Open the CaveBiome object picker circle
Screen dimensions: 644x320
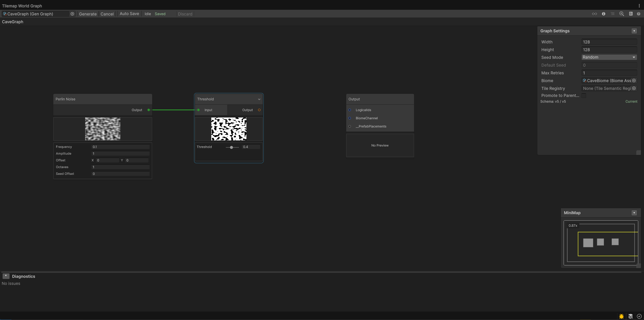pos(634,81)
